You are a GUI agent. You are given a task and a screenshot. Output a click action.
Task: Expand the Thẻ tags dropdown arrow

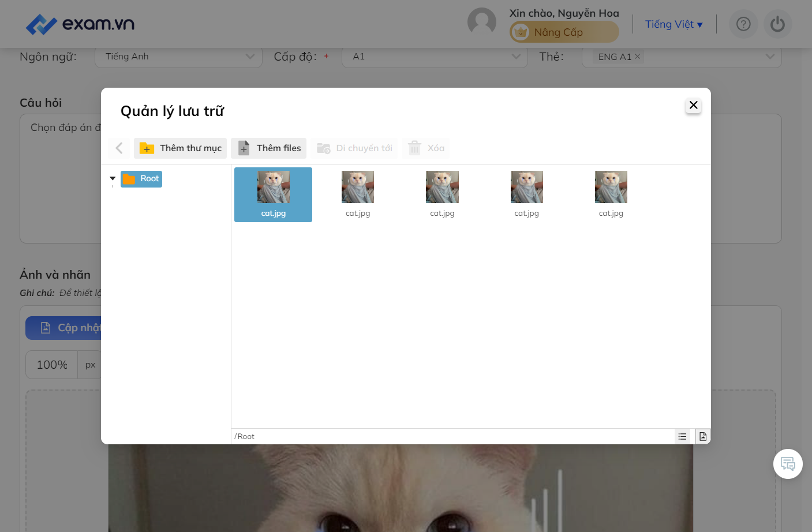(770, 57)
